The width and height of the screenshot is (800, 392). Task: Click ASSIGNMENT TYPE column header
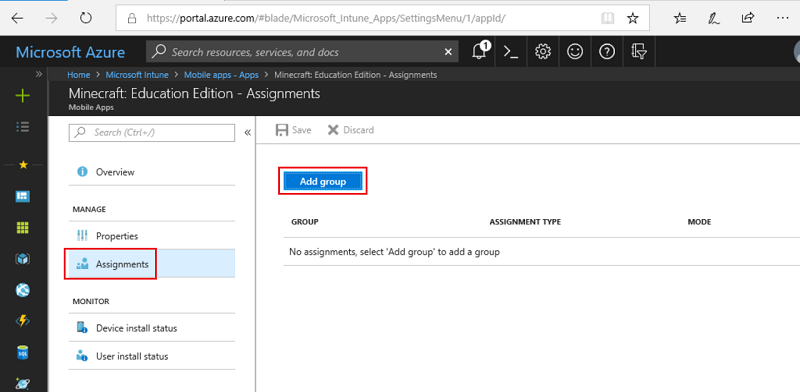pos(525,222)
